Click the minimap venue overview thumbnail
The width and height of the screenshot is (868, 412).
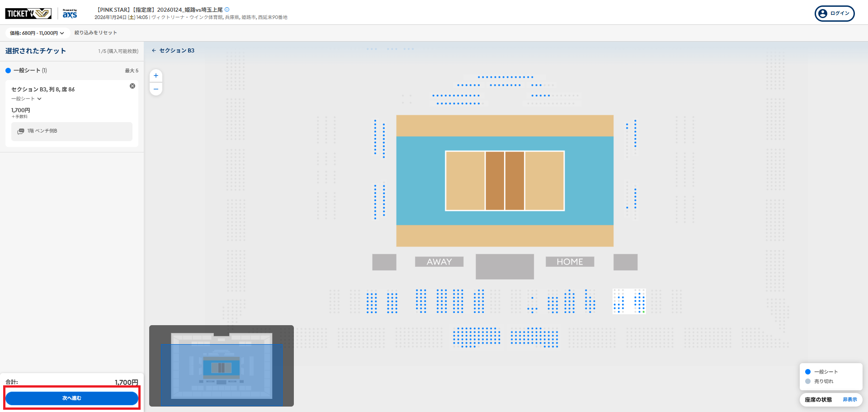coord(221,366)
